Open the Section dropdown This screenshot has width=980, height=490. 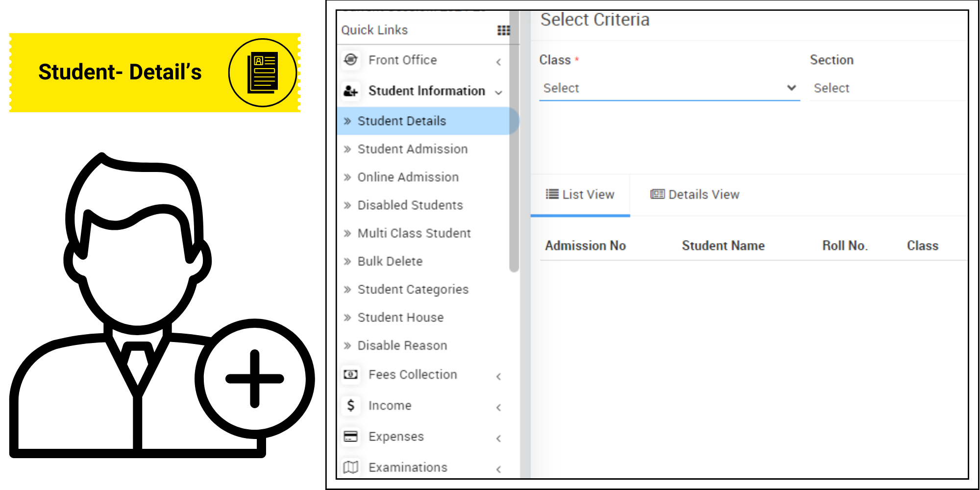[887, 88]
